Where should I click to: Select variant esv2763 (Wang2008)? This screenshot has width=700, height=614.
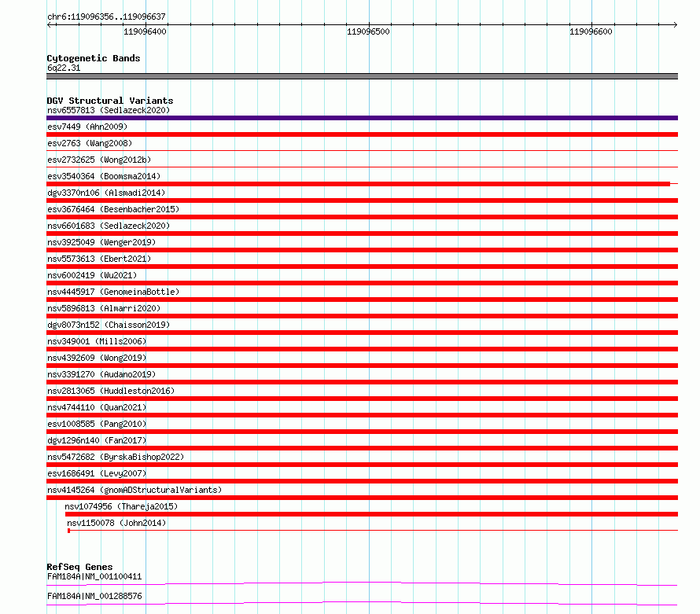90,143
